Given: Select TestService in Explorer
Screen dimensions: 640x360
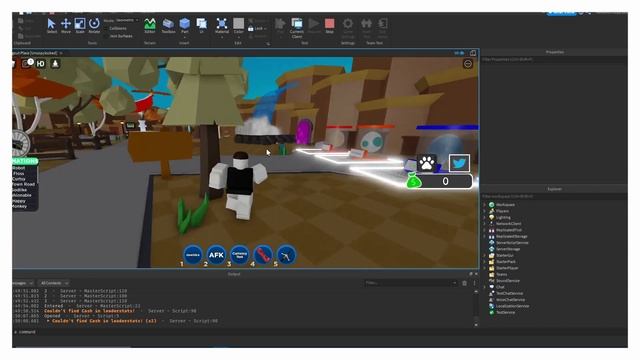Looking at the screenshot, I should tap(502, 312).
